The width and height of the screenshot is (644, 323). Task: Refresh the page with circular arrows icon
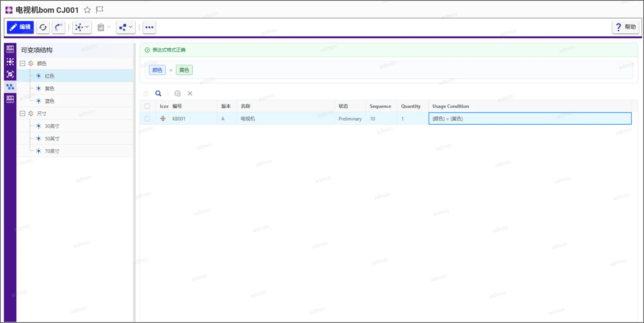pyautogui.click(x=43, y=27)
